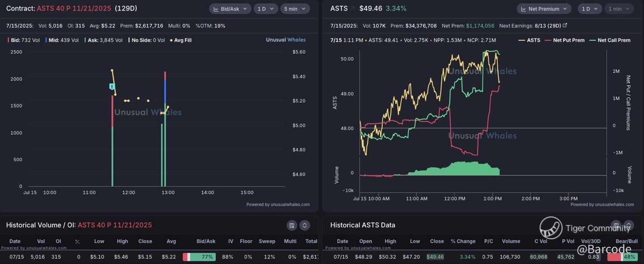
Task: Click the Tiger Community logo icon
Action: click(551, 228)
